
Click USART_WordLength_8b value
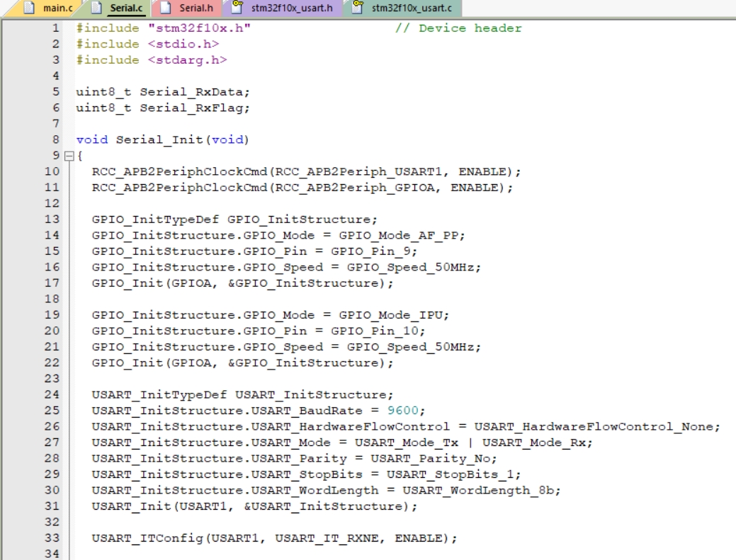[479, 491]
